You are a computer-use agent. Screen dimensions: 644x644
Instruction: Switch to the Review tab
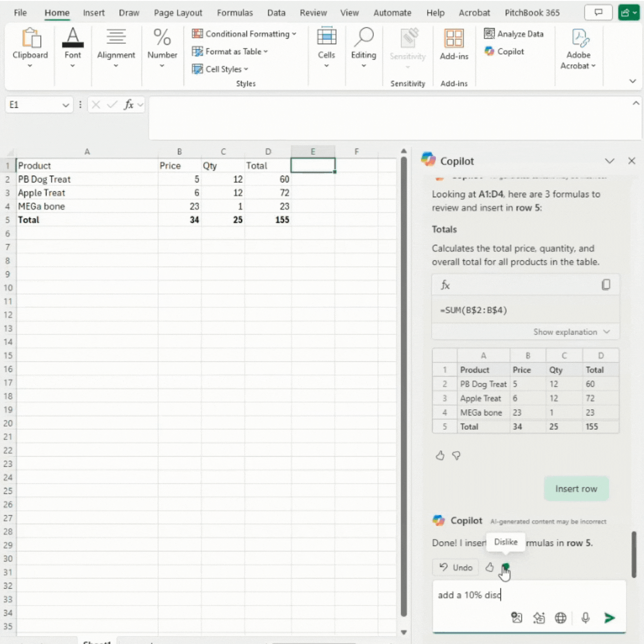point(313,13)
